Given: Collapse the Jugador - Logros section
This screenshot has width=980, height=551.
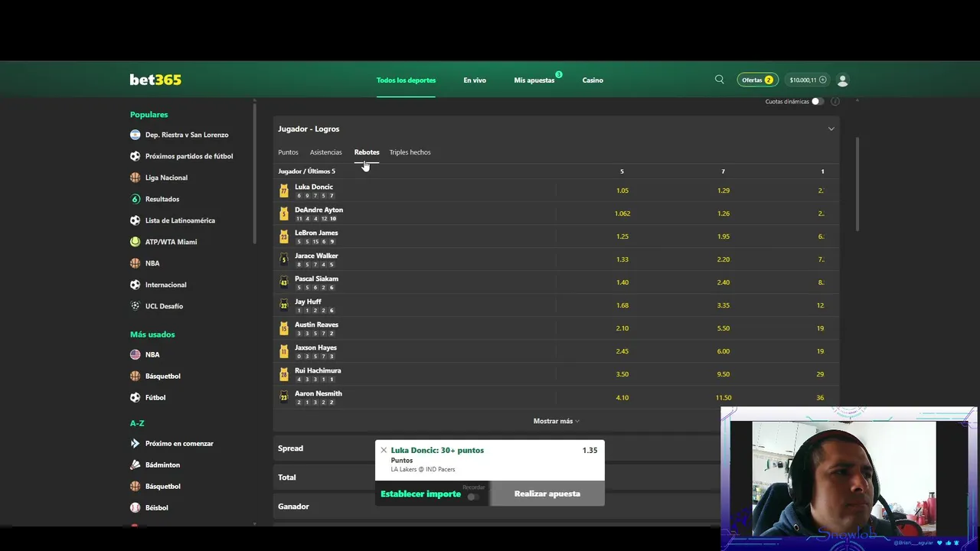Looking at the screenshot, I should pyautogui.click(x=831, y=129).
